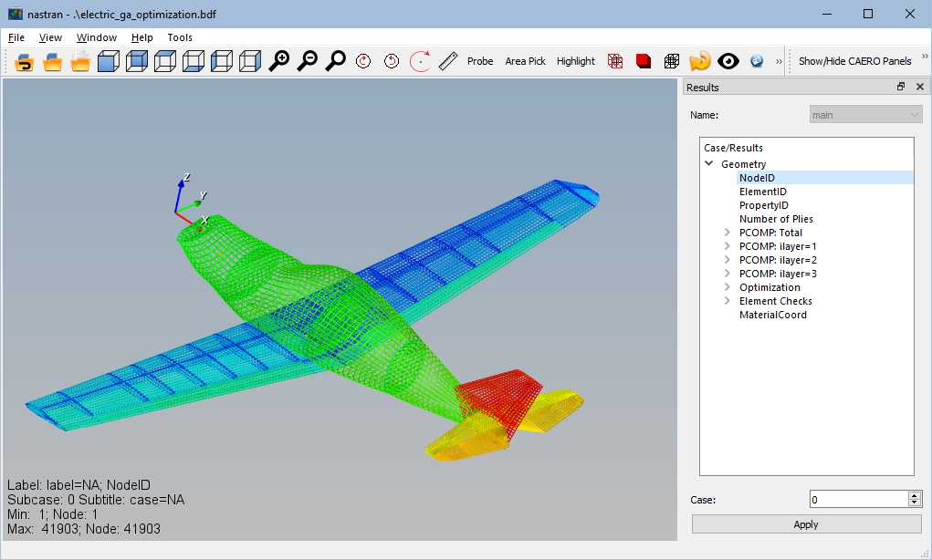Viewport: 932px width, 560px height.
Task: Click the black wireframe cube icon
Action: [x=672, y=61]
